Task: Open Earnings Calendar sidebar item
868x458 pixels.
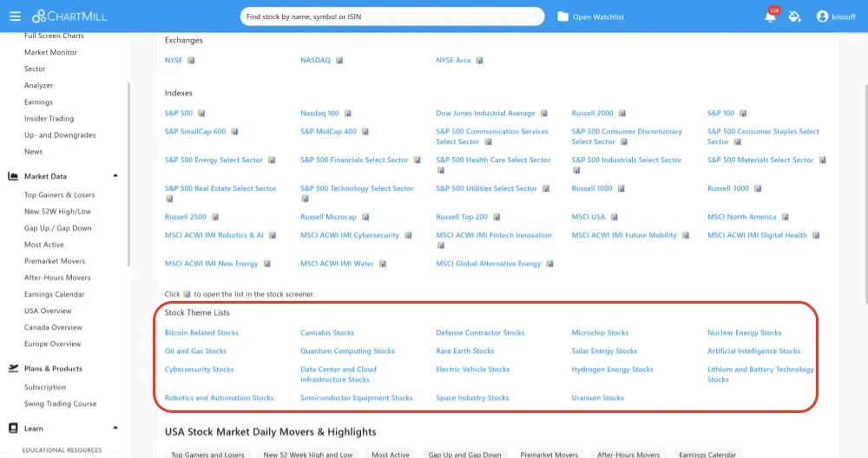Action: 54,294
